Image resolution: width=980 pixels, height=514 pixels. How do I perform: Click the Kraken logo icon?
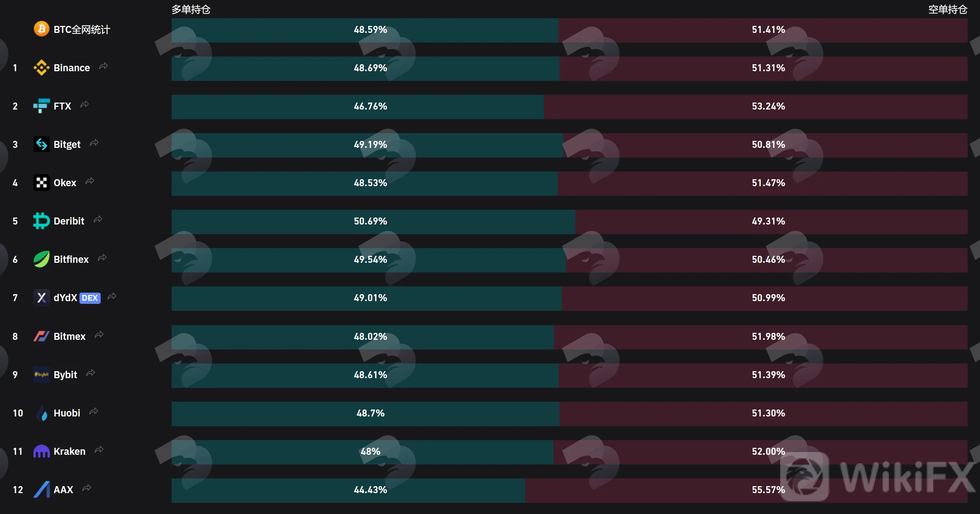point(41,451)
